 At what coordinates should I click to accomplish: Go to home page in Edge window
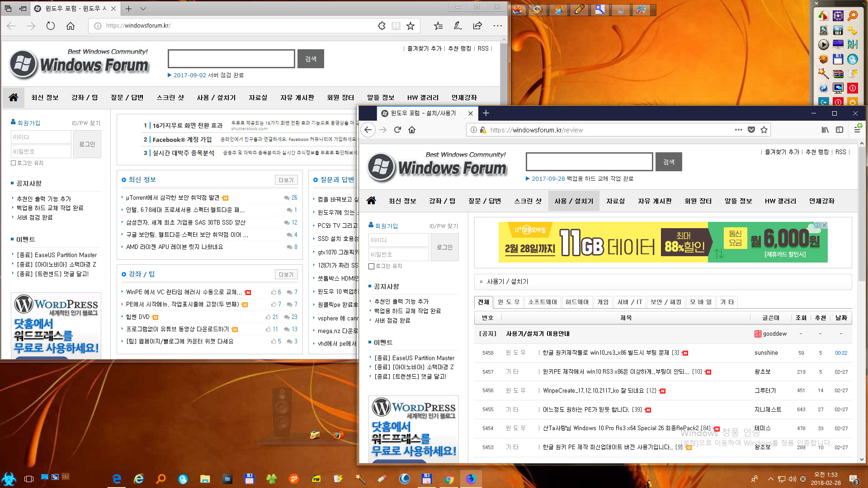pos(71,26)
